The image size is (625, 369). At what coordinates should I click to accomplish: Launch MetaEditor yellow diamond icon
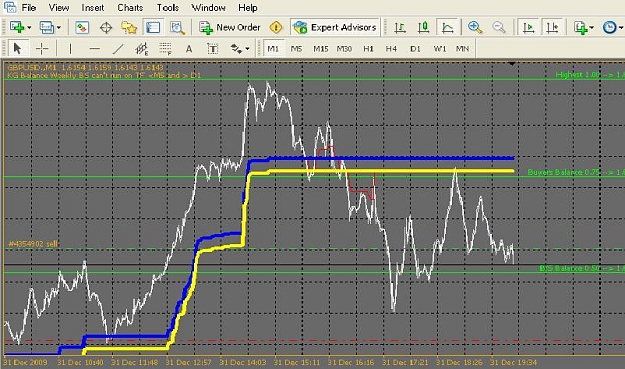(x=276, y=27)
